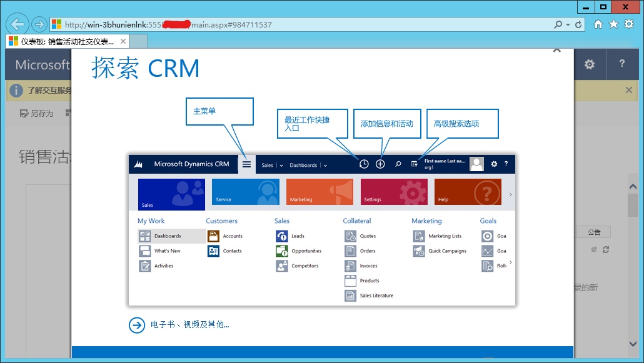Open Activities item

(x=156, y=266)
